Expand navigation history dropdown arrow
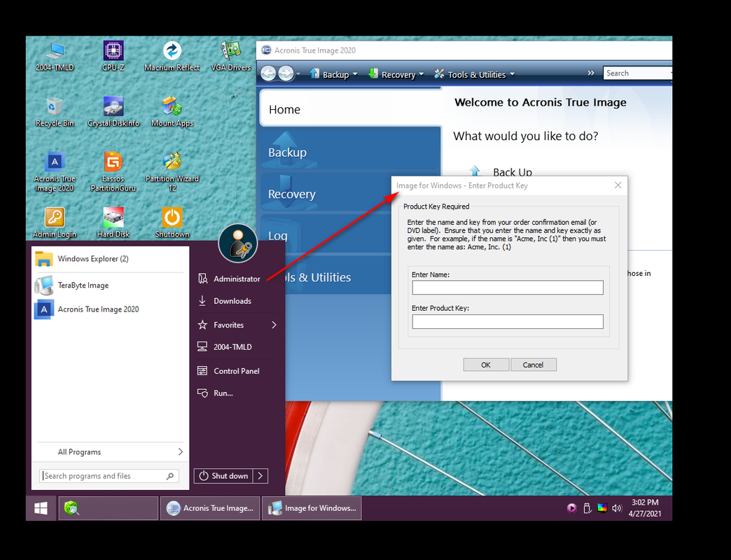731x560 pixels. tap(298, 74)
